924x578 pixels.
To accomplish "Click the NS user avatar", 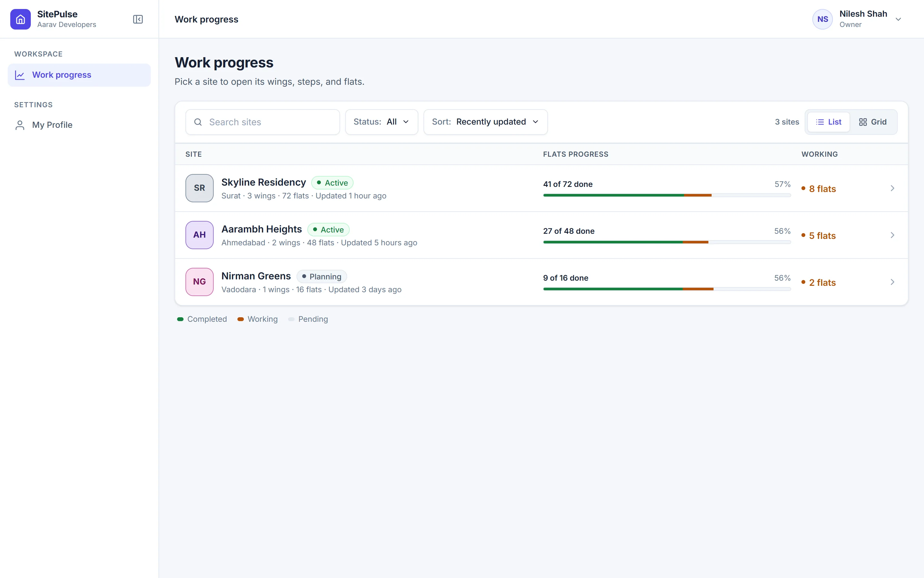I will 822,19.
